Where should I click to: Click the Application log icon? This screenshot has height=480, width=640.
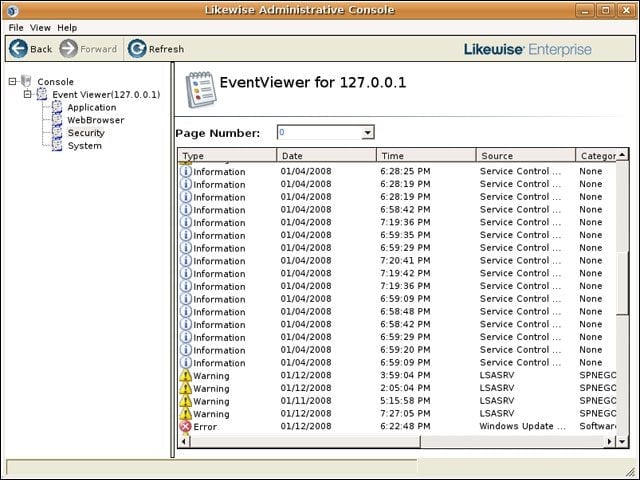(57, 107)
